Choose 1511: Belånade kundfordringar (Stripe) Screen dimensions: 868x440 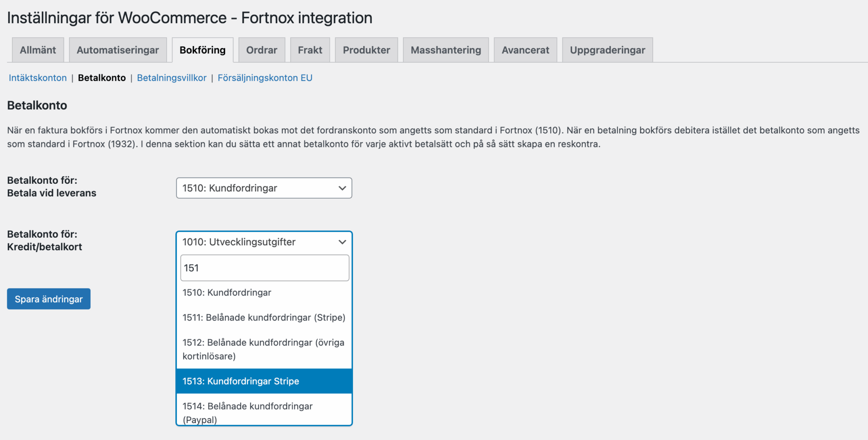coord(263,317)
